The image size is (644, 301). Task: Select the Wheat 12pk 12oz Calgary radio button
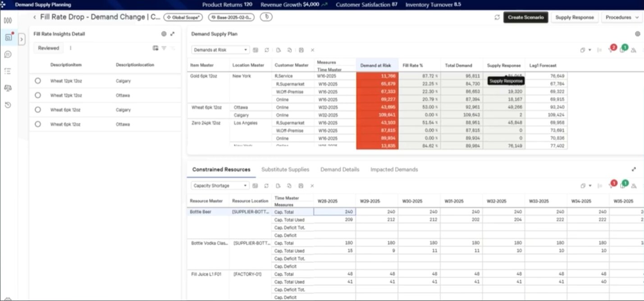pos(38,81)
